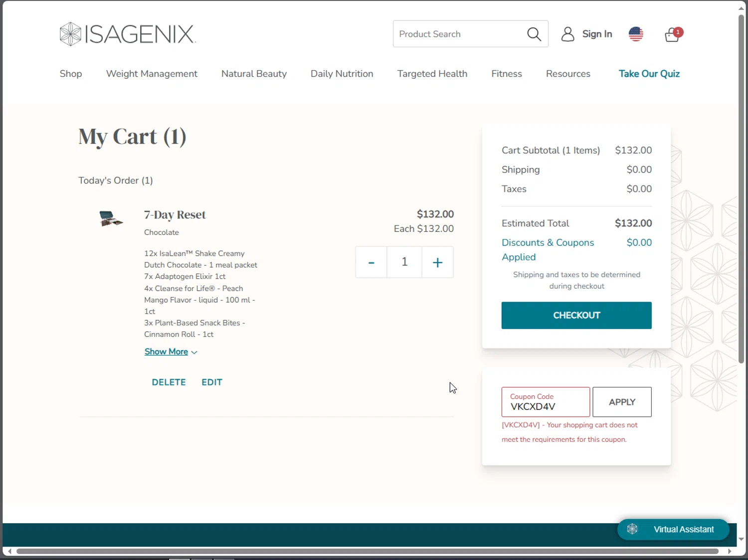
Task: Click Discounts & Coupons Applied link
Action: [548, 250]
